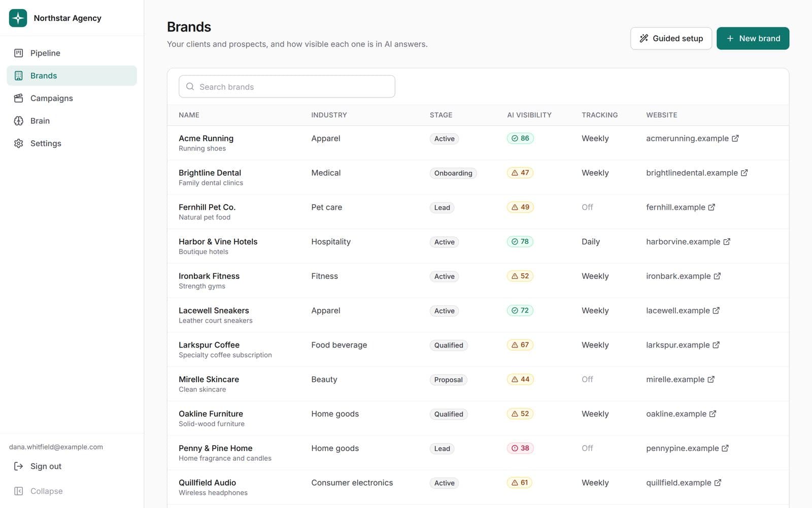The image size is (812, 508).
Task: Click the red visibility score 38 badge
Action: coord(520,448)
